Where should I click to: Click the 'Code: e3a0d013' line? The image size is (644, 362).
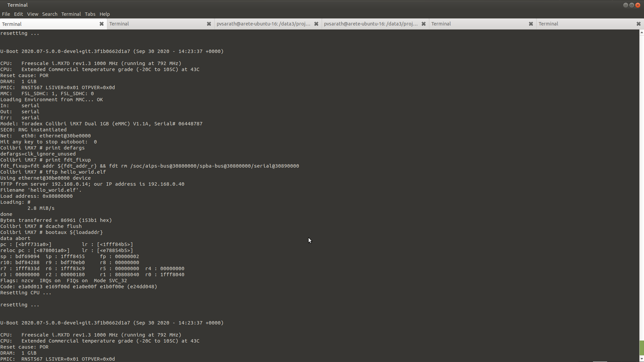coord(79,287)
